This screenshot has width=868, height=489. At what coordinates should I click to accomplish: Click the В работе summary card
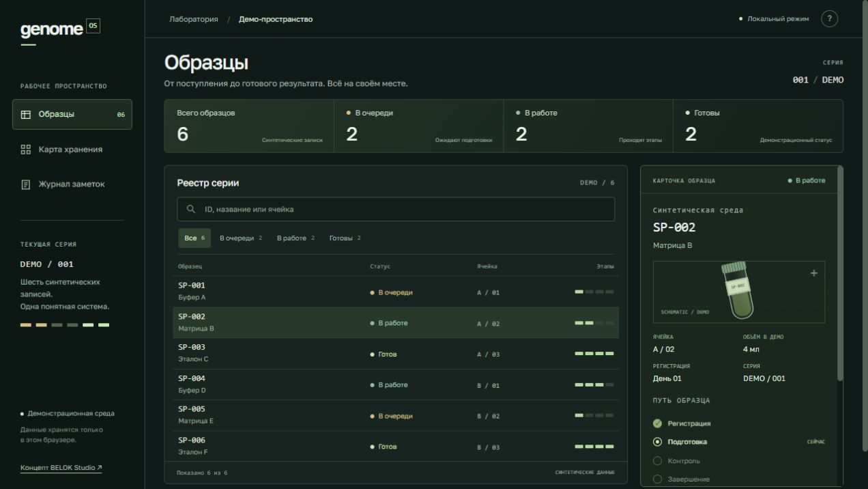coord(588,126)
